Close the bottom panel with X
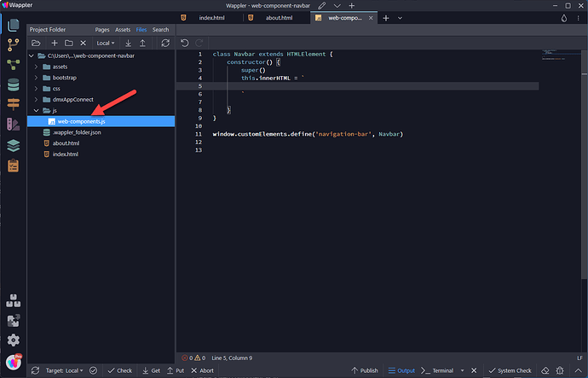Image resolution: width=588 pixels, height=378 pixels. click(474, 370)
